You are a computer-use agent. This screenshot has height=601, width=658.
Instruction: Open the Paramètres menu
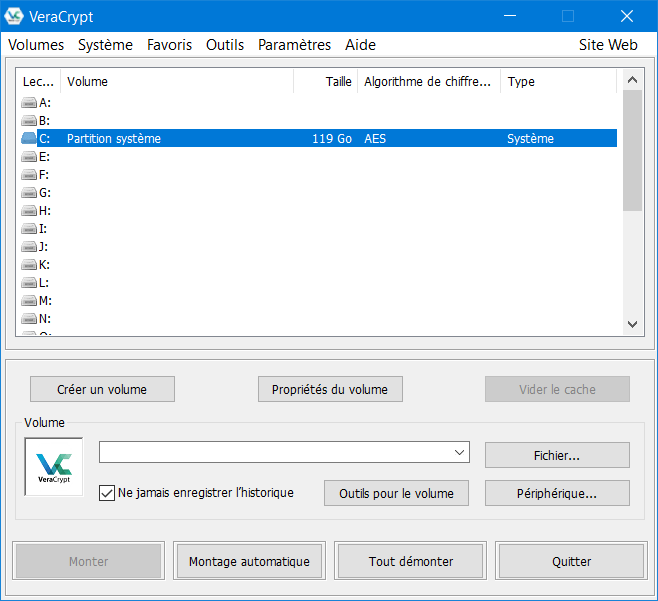295,45
